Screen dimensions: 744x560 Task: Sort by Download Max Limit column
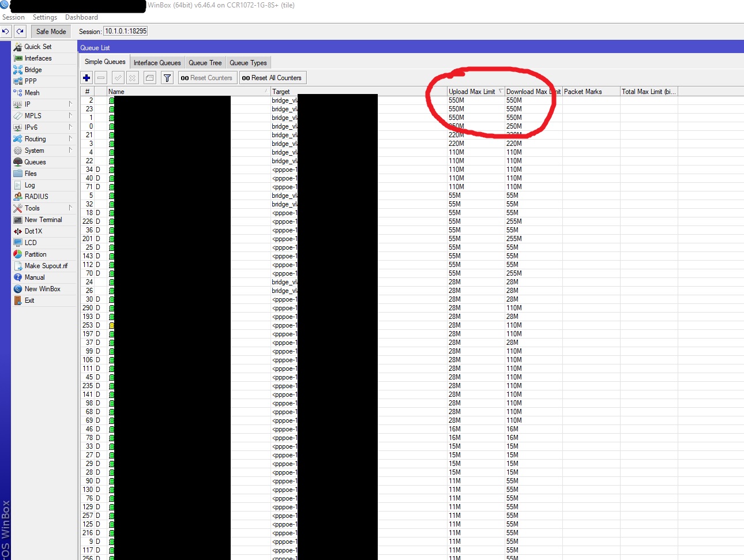pos(533,92)
